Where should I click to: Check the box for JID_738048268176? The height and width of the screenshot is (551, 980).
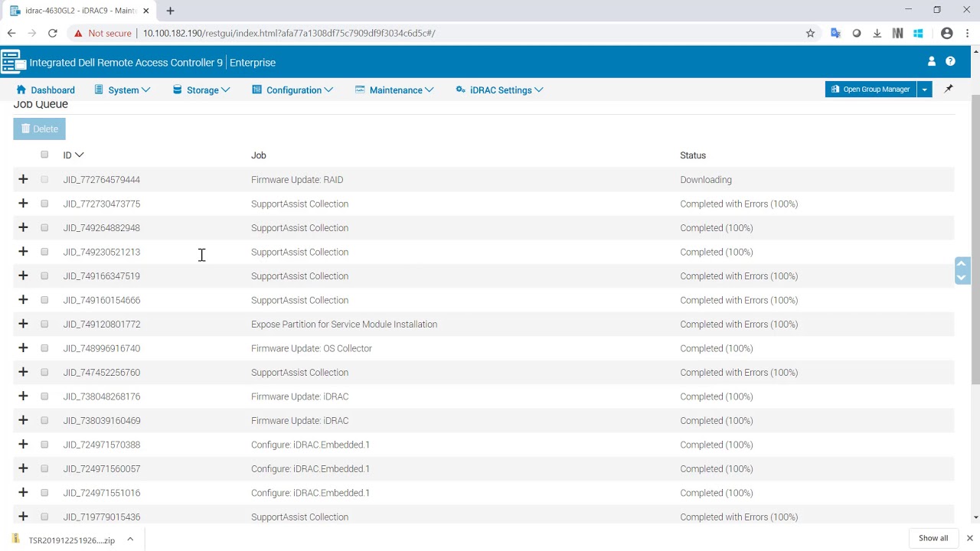(44, 396)
